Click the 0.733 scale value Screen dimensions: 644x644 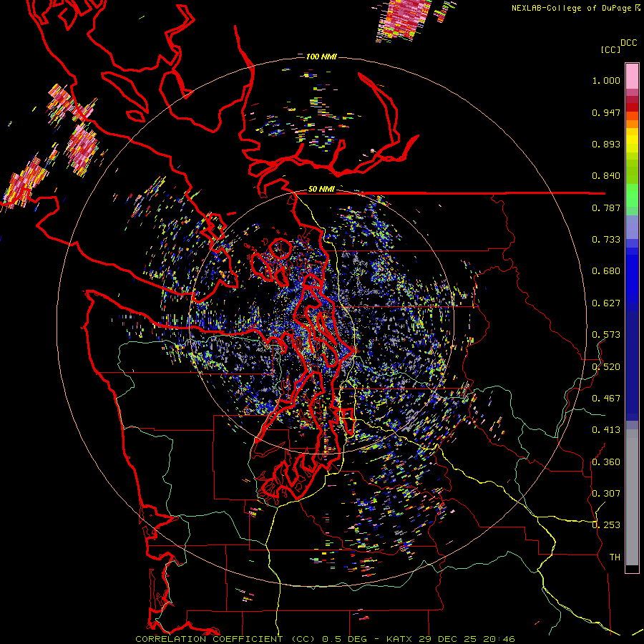(606, 240)
